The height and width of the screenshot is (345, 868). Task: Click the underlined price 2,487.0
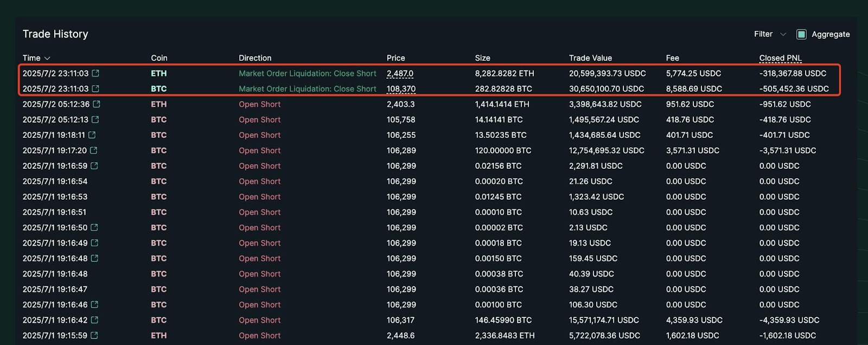[x=400, y=73]
